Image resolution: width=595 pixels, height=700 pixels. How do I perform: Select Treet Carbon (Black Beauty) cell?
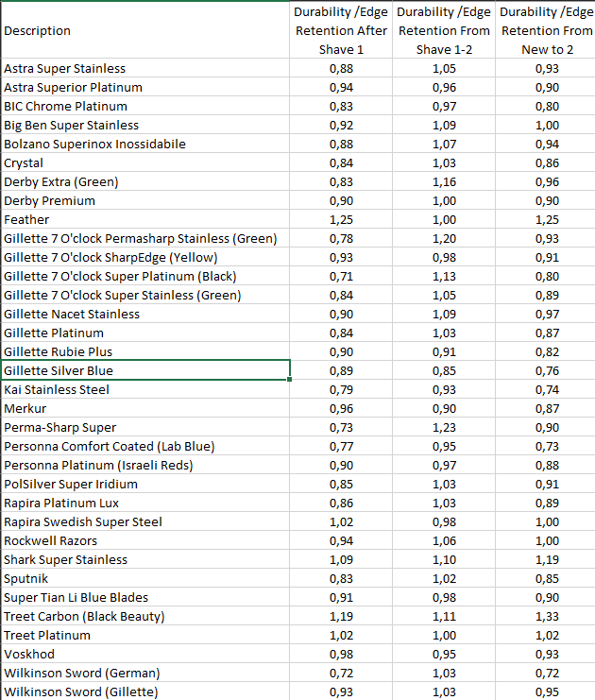tap(145, 617)
